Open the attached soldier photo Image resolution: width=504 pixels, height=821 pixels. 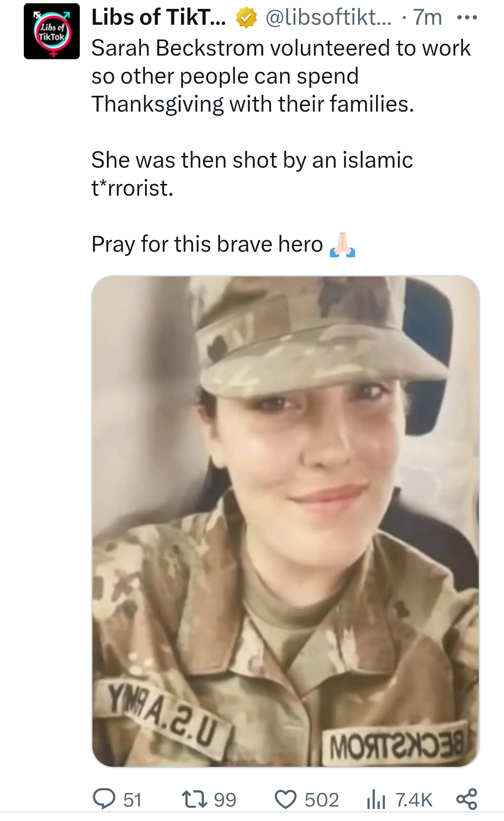click(286, 521)
